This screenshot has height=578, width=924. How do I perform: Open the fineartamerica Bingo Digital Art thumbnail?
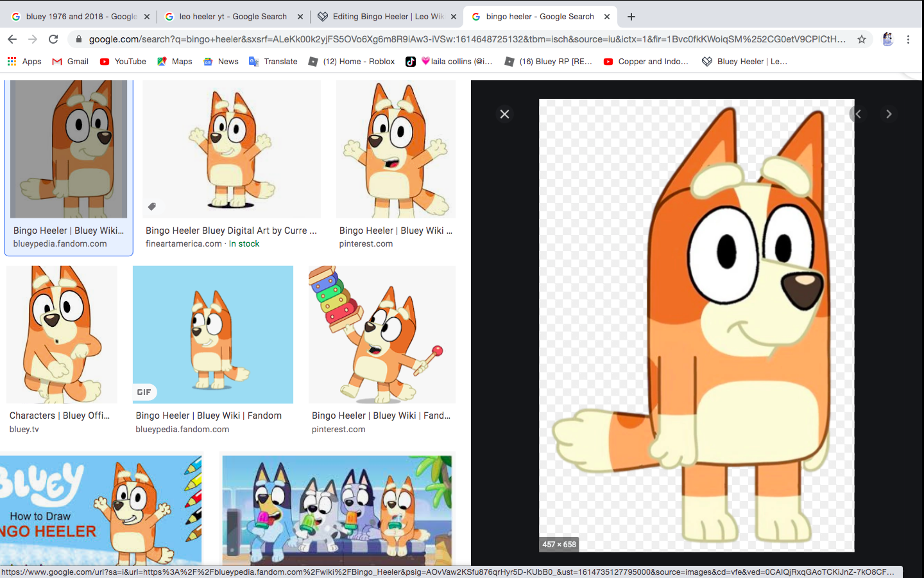(232, 149)
